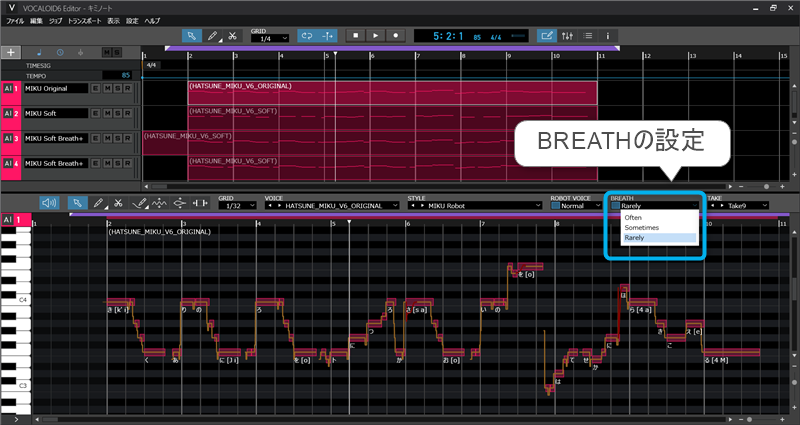Click the AI badge on track 2
This screenshot has width=800, height=425.
8,113
